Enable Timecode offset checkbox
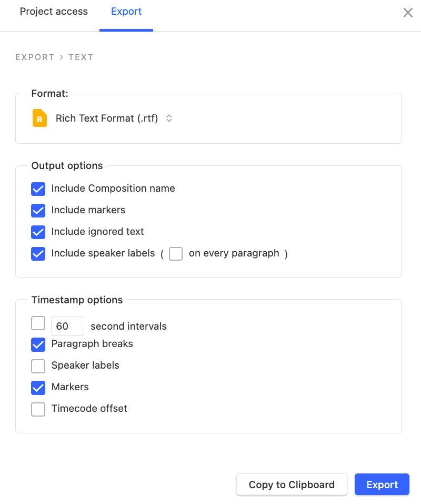 (38, 409)
